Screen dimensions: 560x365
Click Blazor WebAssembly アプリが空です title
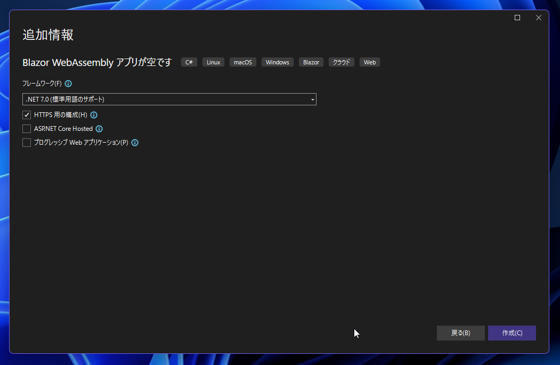(97, 62)
